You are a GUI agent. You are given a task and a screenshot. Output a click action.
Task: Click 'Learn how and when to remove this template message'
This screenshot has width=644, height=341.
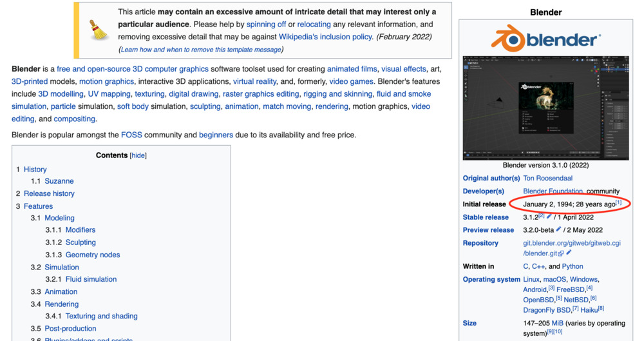[201, 50]
